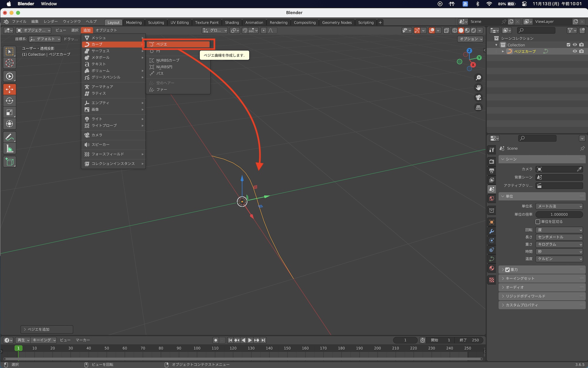Select the Measure tool

click(x=9, y=149)
